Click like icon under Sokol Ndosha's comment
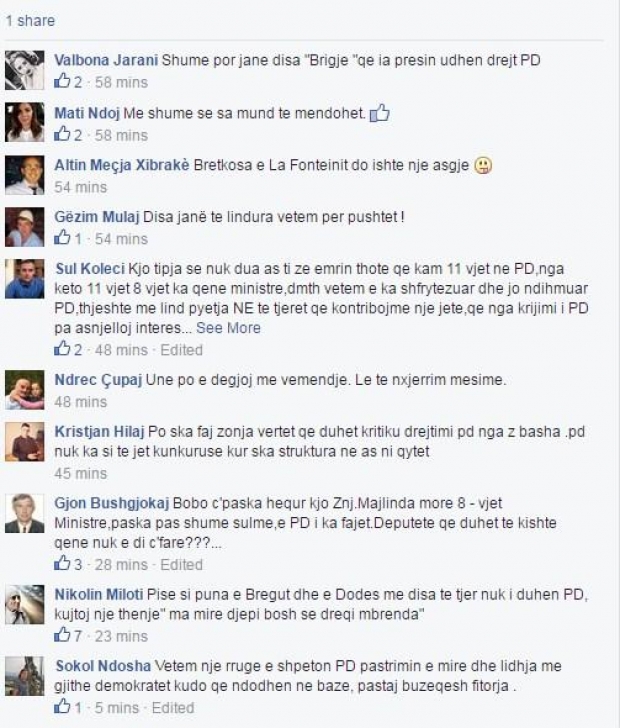Image resolution: width=620 pixels, height=728 pixels. click(62, 707)
